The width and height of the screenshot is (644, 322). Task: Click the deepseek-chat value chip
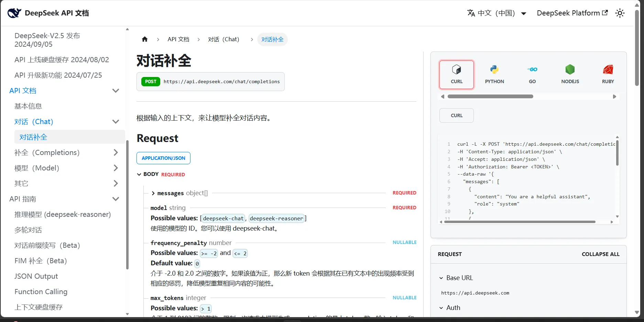223,218
